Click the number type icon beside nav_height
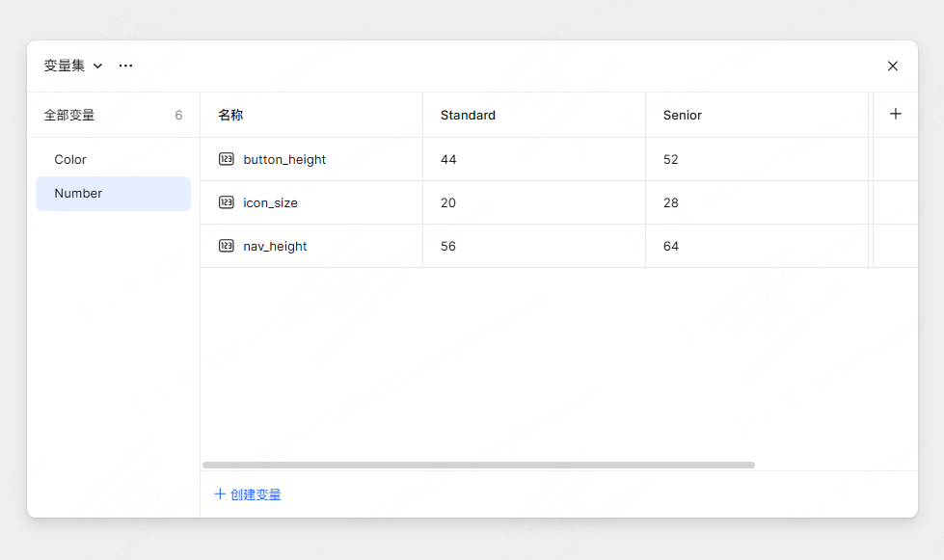The width and height of the screenshot is (944, 560). tap(227, 246)
